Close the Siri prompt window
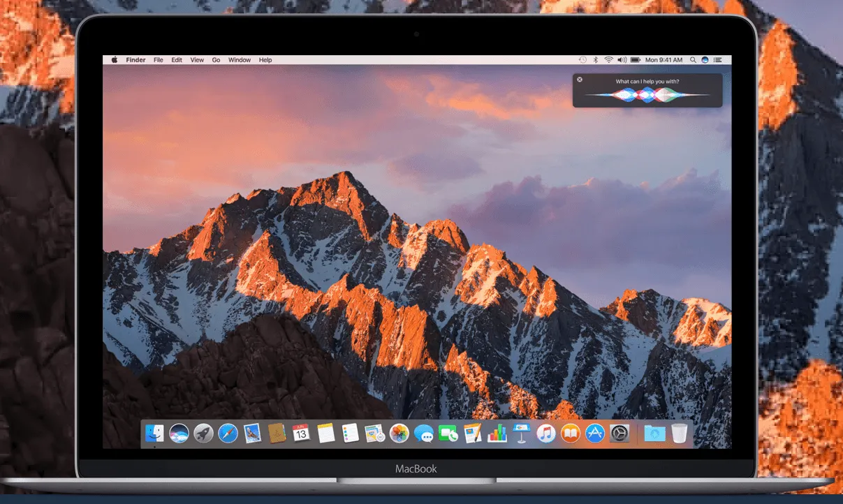 tap(580, 80)
